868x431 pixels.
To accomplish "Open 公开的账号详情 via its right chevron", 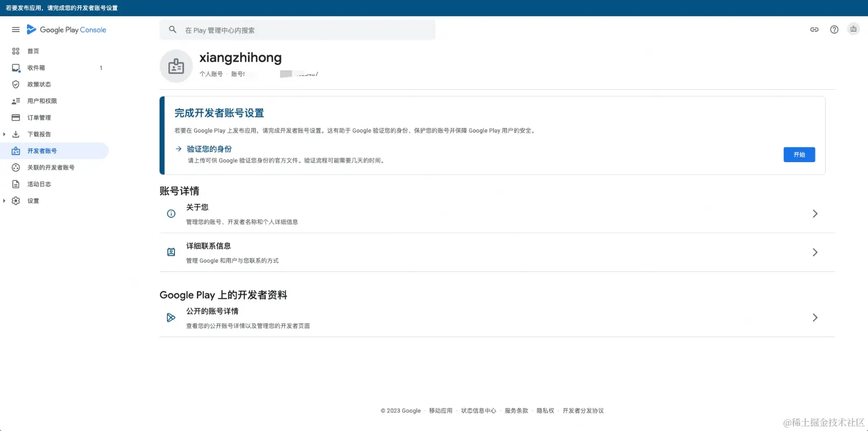I will click(x=815, y=318).
